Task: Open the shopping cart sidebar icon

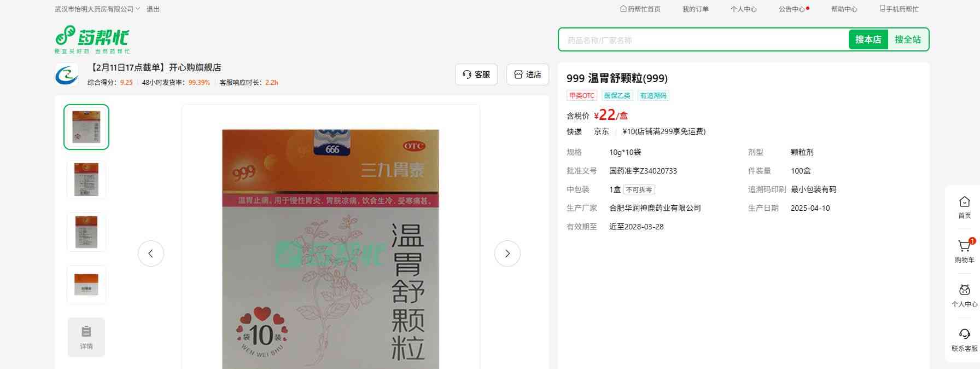Action: pyautogui.click(x=964, y=247)
